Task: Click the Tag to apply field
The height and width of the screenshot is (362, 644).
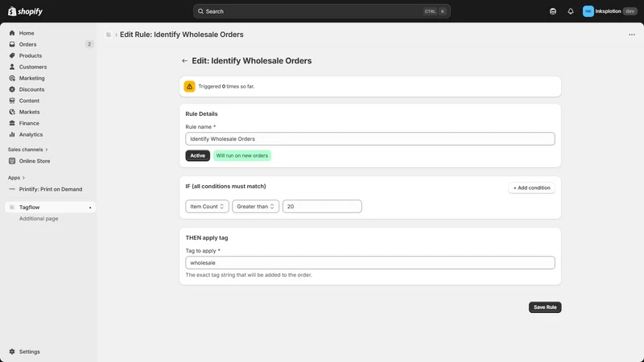Action: tap(370, 263)
